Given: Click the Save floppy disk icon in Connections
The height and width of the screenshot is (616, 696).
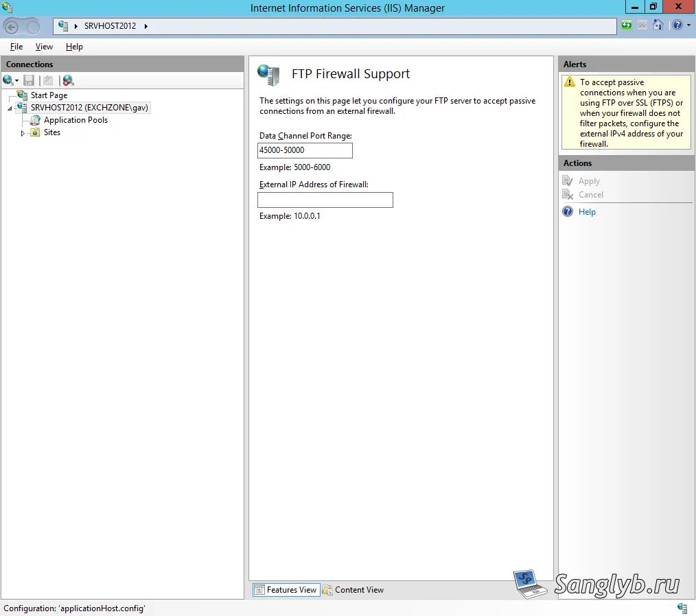Looking at the screenshot, I should tap(29, 80).
